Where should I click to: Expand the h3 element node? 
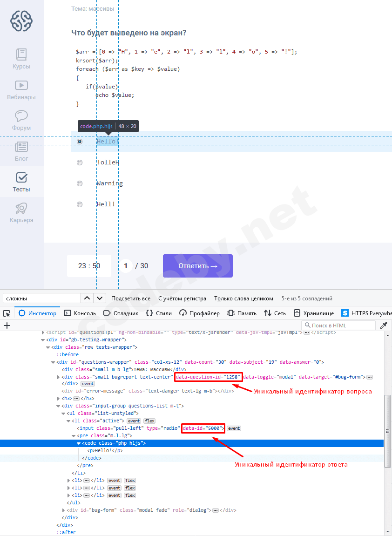pyautogui.click(x=59, y=399)
